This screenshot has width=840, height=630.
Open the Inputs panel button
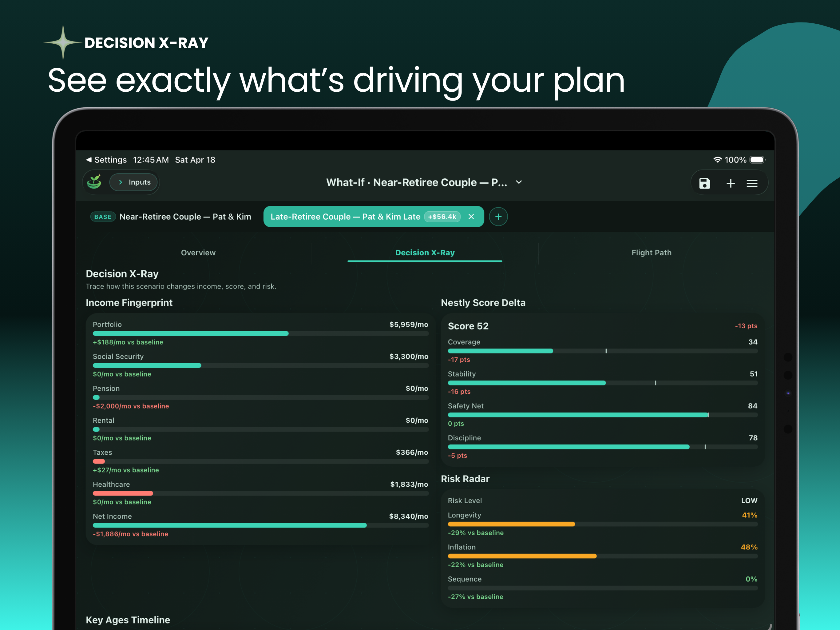pos(134,182)
